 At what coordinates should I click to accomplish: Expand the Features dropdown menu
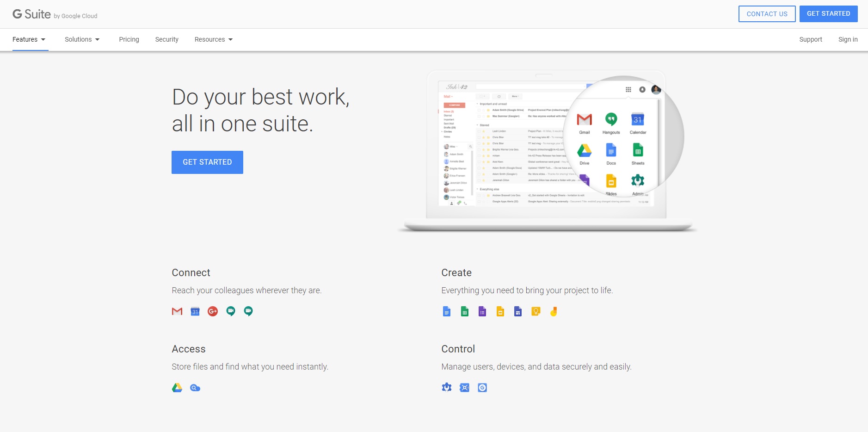pos(29,39)
